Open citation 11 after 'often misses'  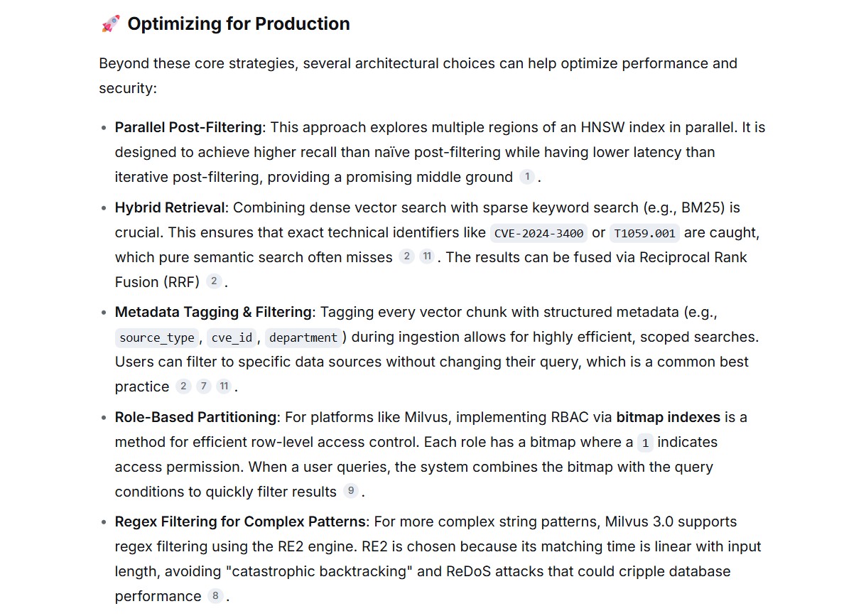pyautogui.click(x=427, y=256)
